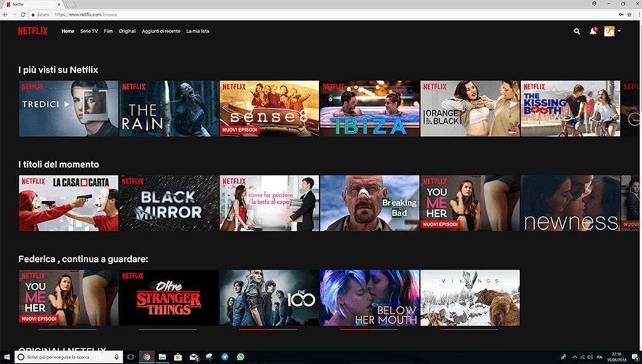Click the browser back arrow
Viewport: 642px width, 364px height.
click(x=6, y=14)
